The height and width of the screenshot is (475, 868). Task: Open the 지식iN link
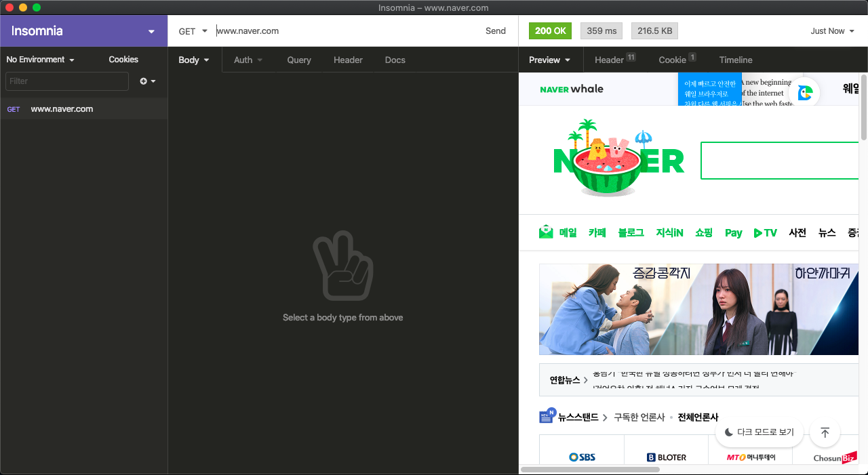tap(669, 232)
